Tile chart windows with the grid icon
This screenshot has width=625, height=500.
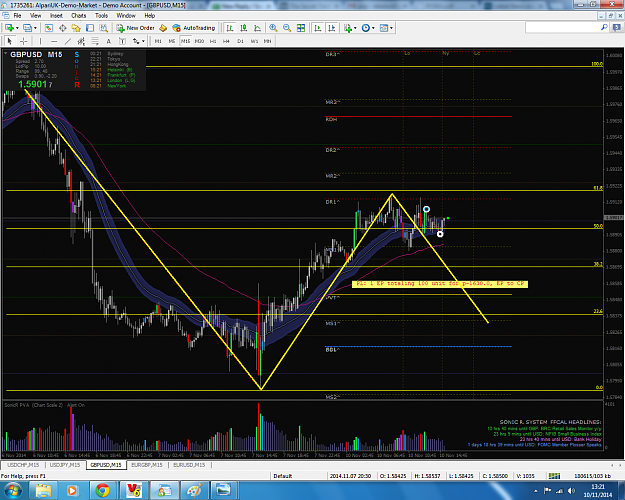[x=301, y=28]
